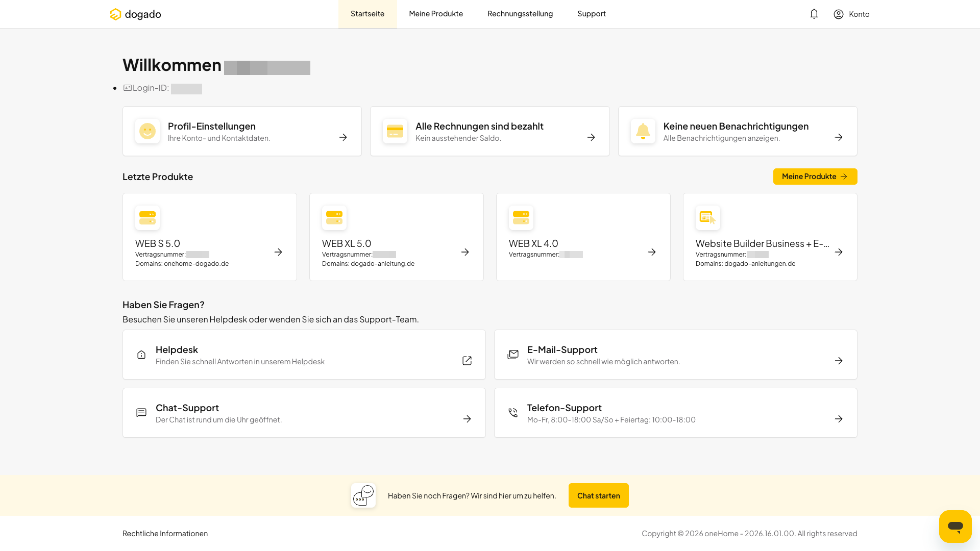The width and height of the screenshot is (980, 551).
Task: Click arrow on Benachrichtigungen card
Action: pyautogui.click(x=839, y=137)
